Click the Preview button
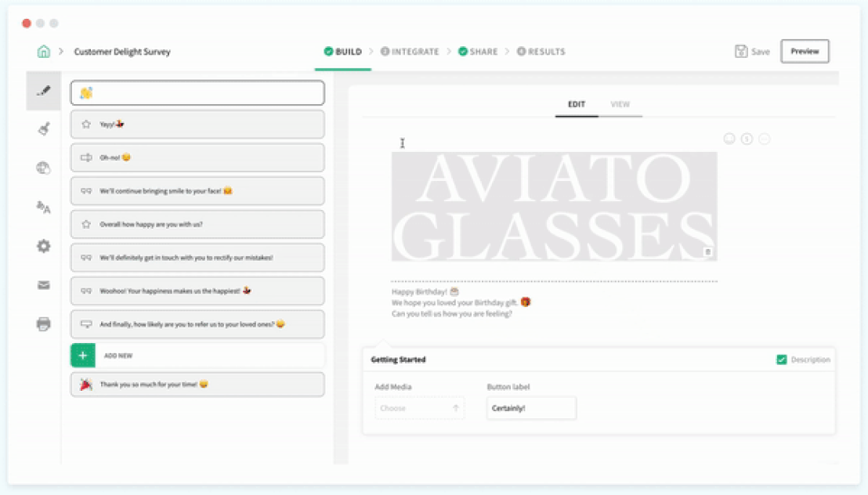This screenshot has width=868, height=495. pyautogui.click(x=805, y=52)
